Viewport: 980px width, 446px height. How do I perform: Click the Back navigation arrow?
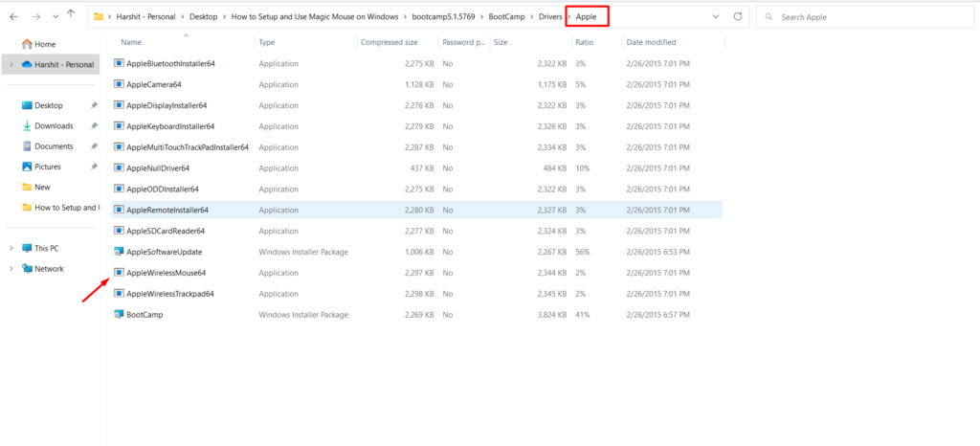pyautogui.click(x=11, y=17)
